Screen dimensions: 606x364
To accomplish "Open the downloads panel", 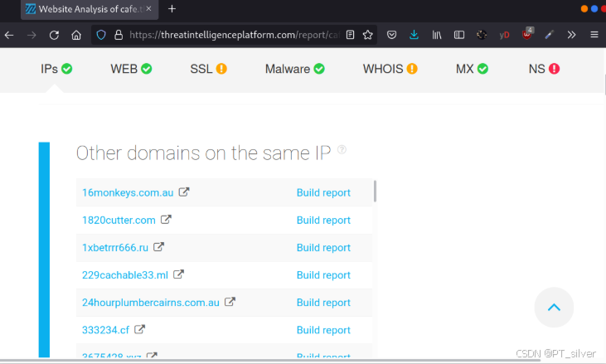I will (414, 35).
